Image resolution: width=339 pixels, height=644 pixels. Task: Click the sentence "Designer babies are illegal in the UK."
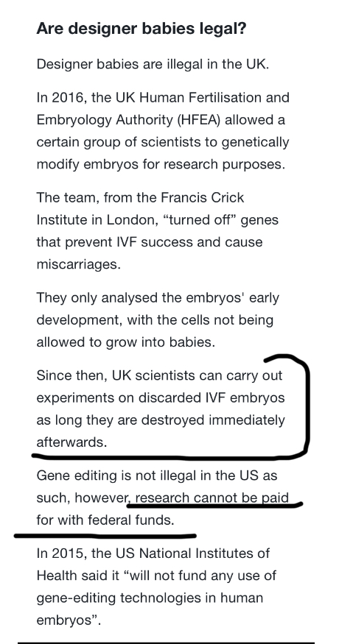coord(153,65)
